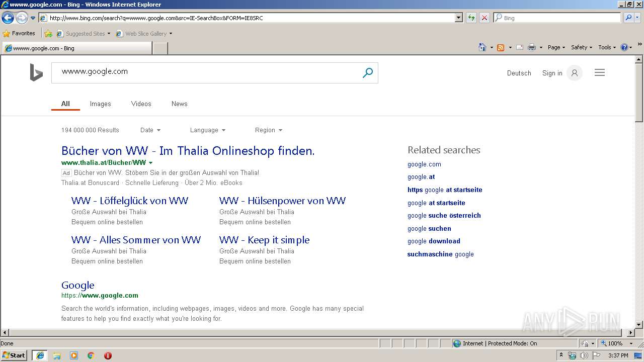The height and width of the screenshot is (362, 644).
Task: Click the Home toolbar icon
Action: click(482, 47)
